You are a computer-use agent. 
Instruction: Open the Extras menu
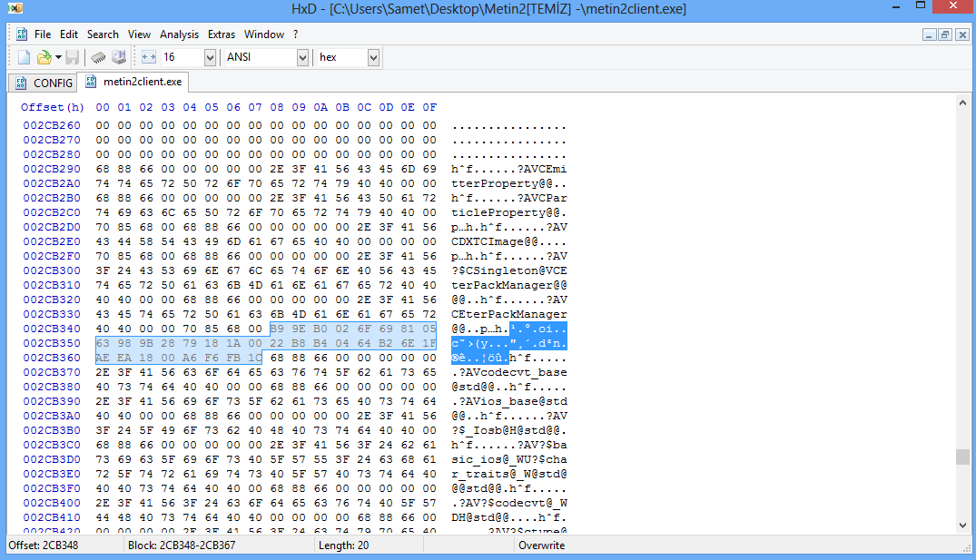[x=222, y=34]
